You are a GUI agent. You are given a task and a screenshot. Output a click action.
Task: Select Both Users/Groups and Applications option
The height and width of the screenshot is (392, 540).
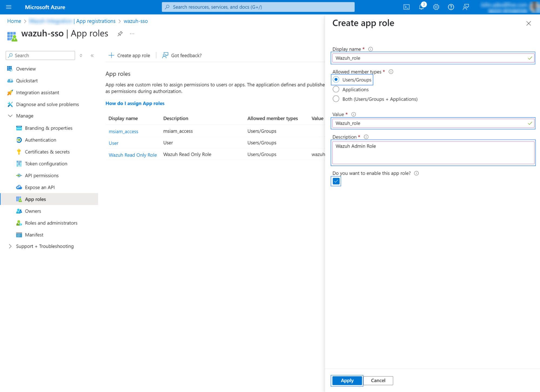pos(336,99)
